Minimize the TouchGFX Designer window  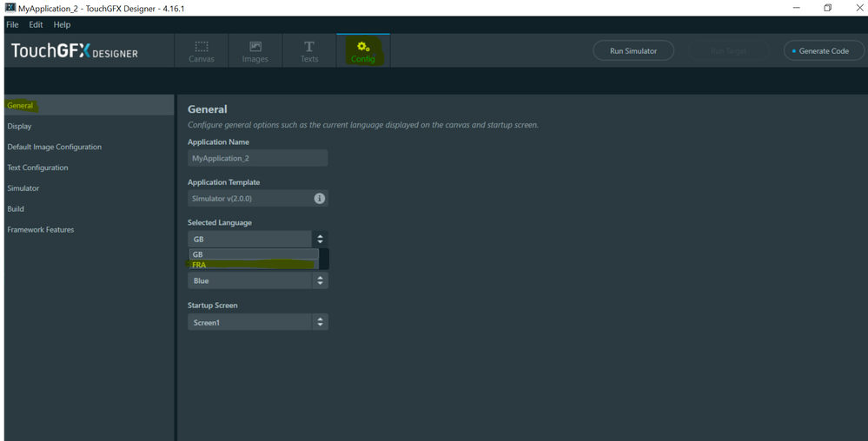[796, 8]
